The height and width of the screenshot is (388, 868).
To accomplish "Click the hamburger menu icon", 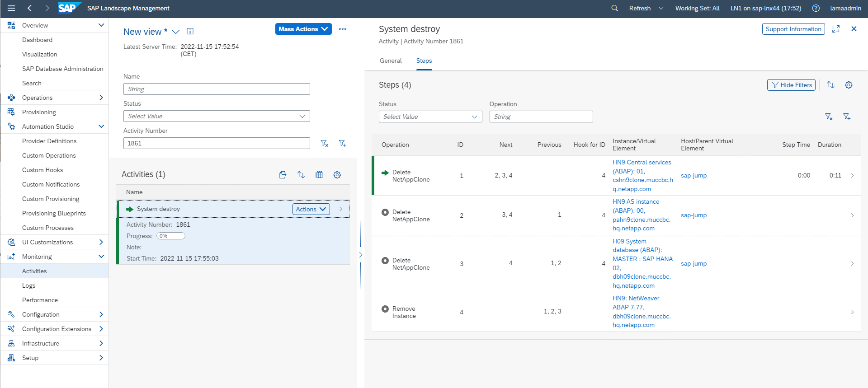I will coord(11,8).
